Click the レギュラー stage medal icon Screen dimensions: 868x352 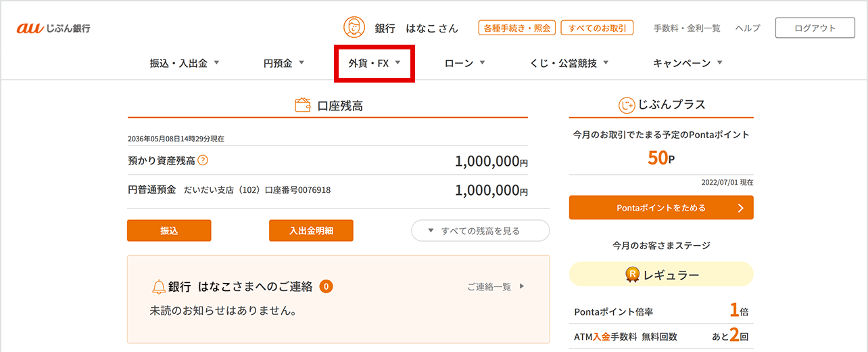(x=633, y=274)
